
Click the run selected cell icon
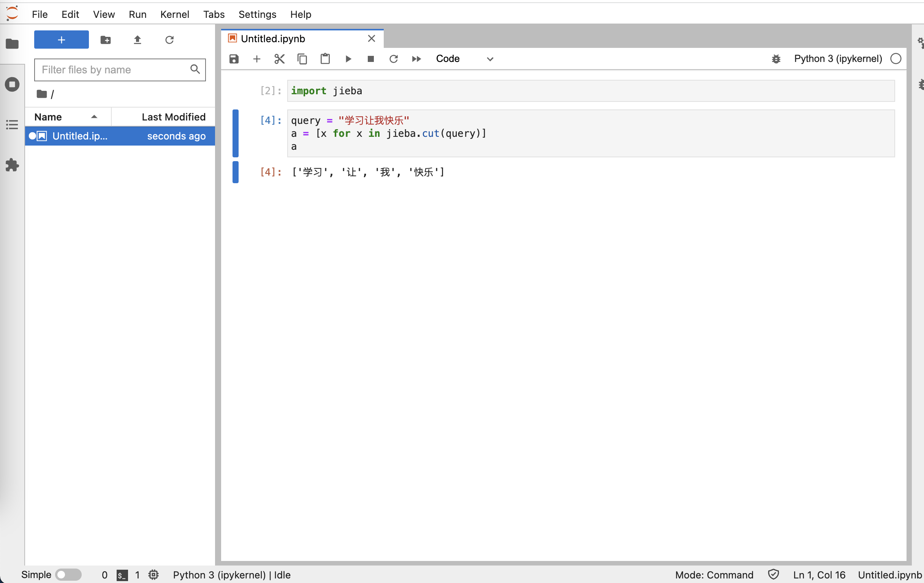347,59
